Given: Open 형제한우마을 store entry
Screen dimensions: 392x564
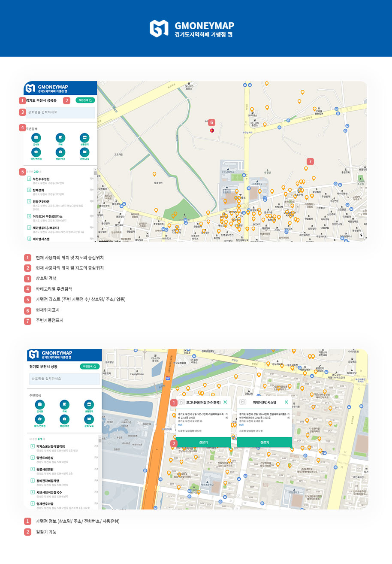Looking at the screenshot, I should click(x=63, y=505).
